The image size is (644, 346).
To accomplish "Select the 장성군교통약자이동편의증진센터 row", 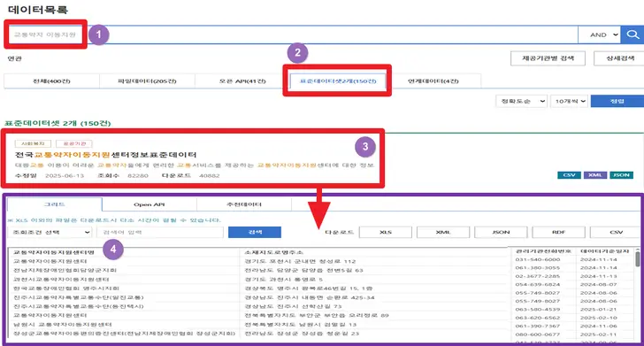I will tap(125, 334).
